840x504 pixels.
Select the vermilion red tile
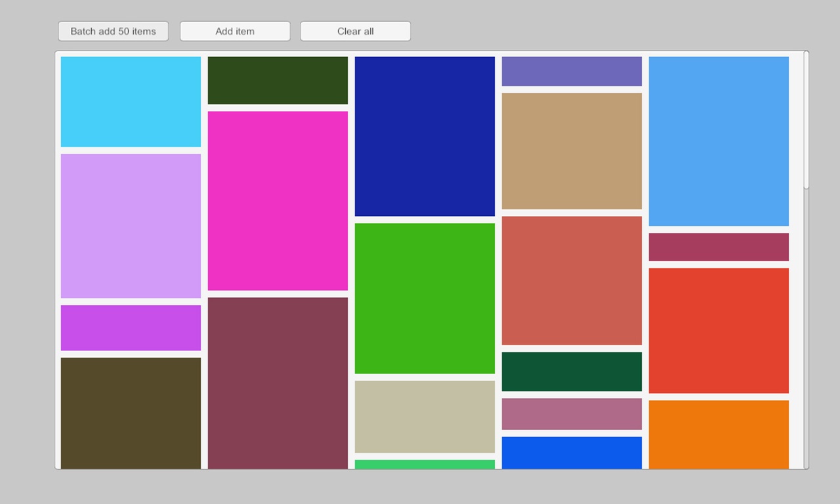pyautogui.click(x=719, y=331)
